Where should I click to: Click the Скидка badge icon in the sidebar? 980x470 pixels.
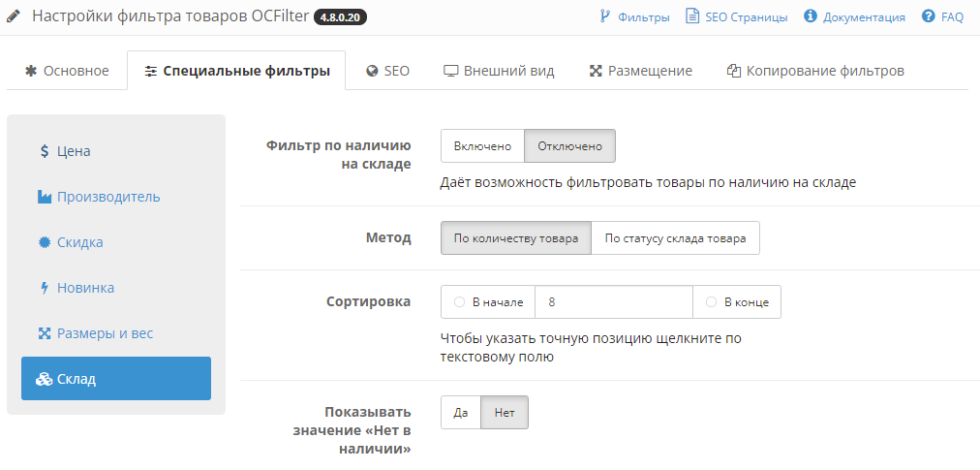pyautogui.click(x=45, y=242)
